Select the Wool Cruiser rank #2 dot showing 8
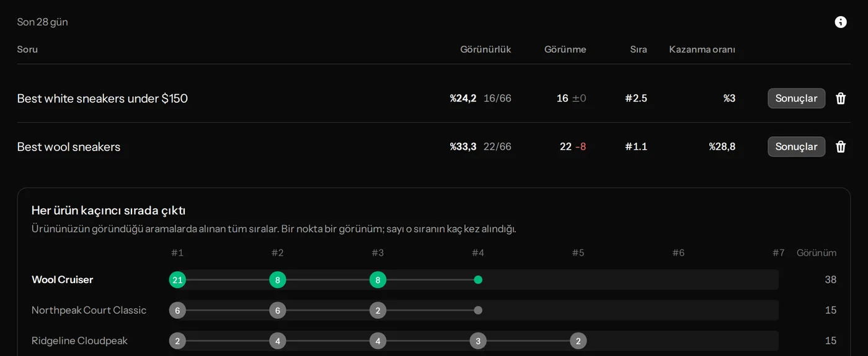 [278, 280]
